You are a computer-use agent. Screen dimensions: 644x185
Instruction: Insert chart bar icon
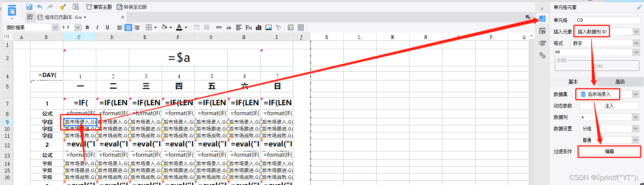tap(259, 27)
